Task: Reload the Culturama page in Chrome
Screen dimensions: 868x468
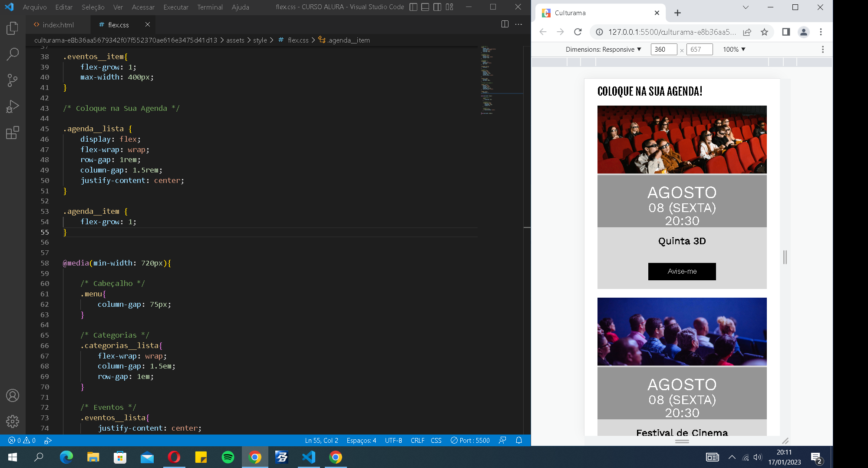Action: 578,32
